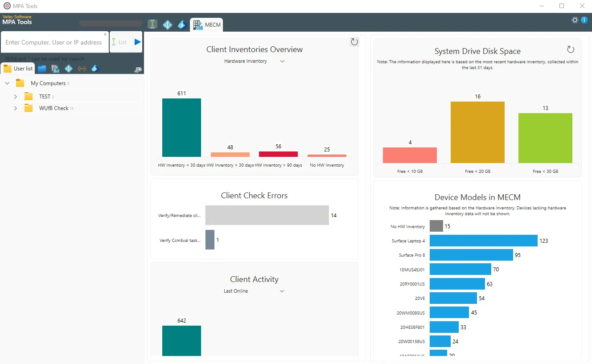The image size is (592, 364).
Task: Click the Azure icon in the top toolbar
Action: tap(182, 25)
